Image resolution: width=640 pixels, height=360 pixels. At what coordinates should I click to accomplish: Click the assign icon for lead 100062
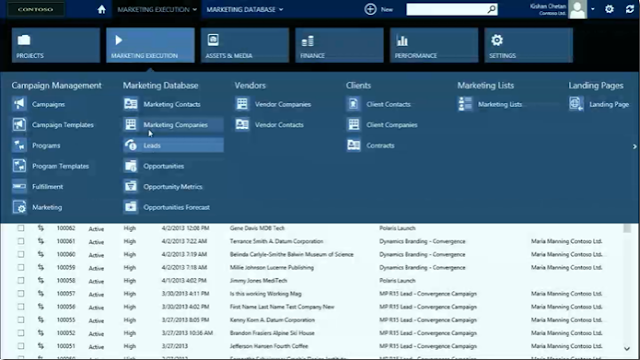(x=41, y=228)
